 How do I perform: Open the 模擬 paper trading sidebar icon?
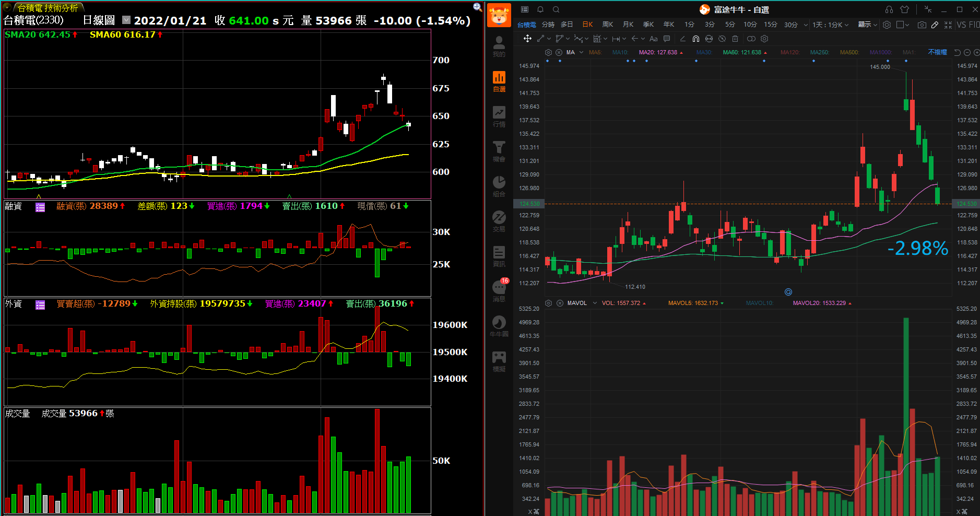[x=499, y=361]
